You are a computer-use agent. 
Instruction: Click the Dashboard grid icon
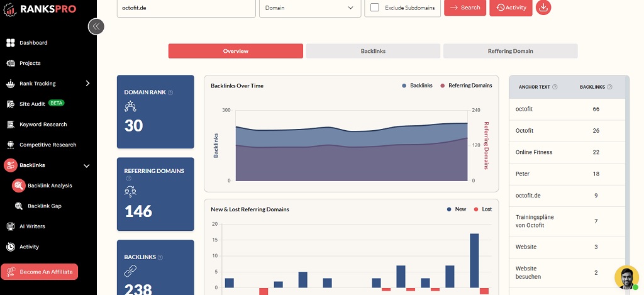[x=11, y=43]
